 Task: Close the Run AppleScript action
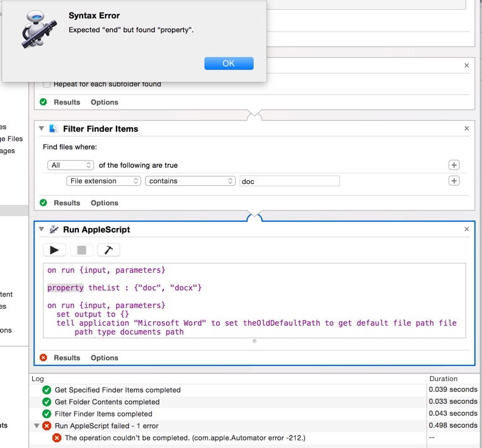pos(466,229)
